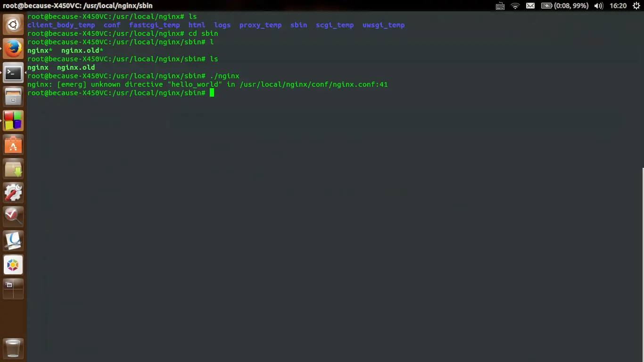Viewport: 644px width, 362px height.
Task: Open the Trash at launcher bottom
Action: click(13, 349)
